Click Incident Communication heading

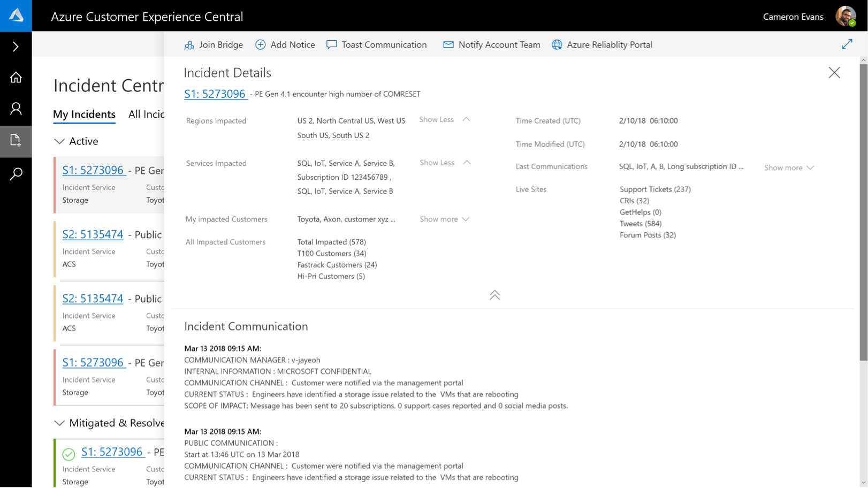pos(246,326)
